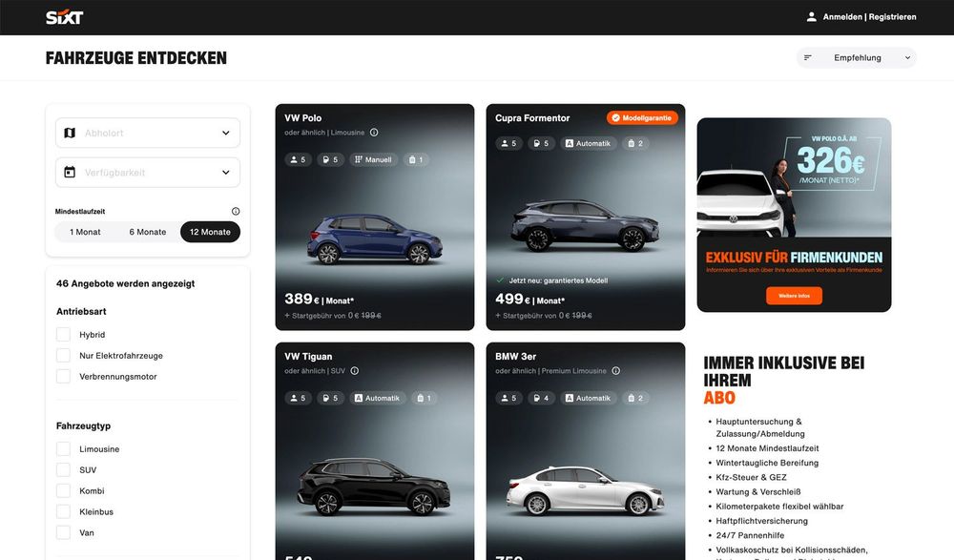Click the info icon on the VW Polo card
The height and width of the screenshot is (560, 954).
[x=374, y=132]
